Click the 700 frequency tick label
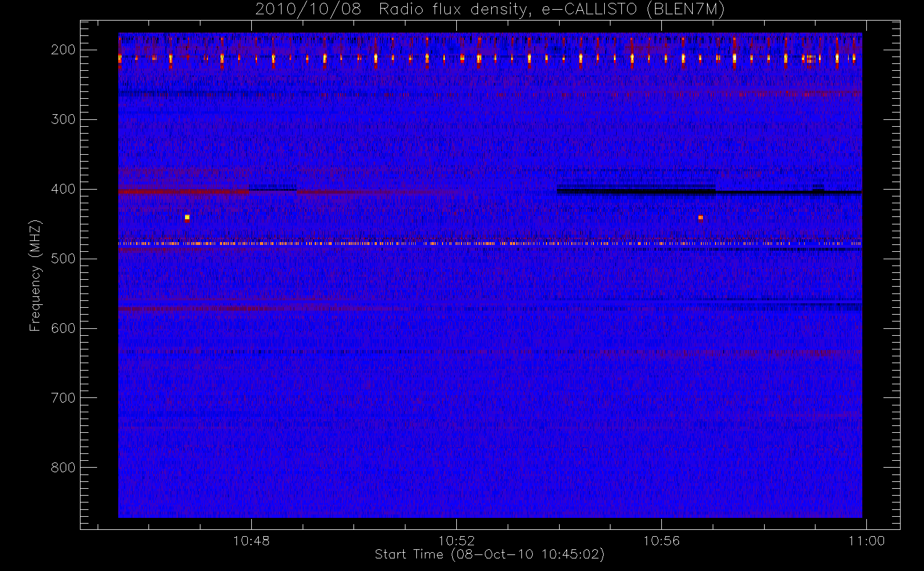 click(x=63, y=398)
